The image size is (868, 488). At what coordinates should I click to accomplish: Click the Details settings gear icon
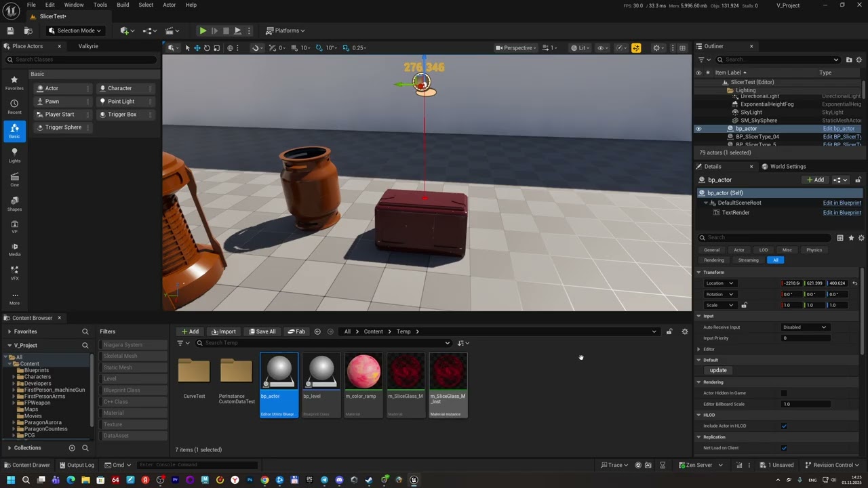[861, 238]
